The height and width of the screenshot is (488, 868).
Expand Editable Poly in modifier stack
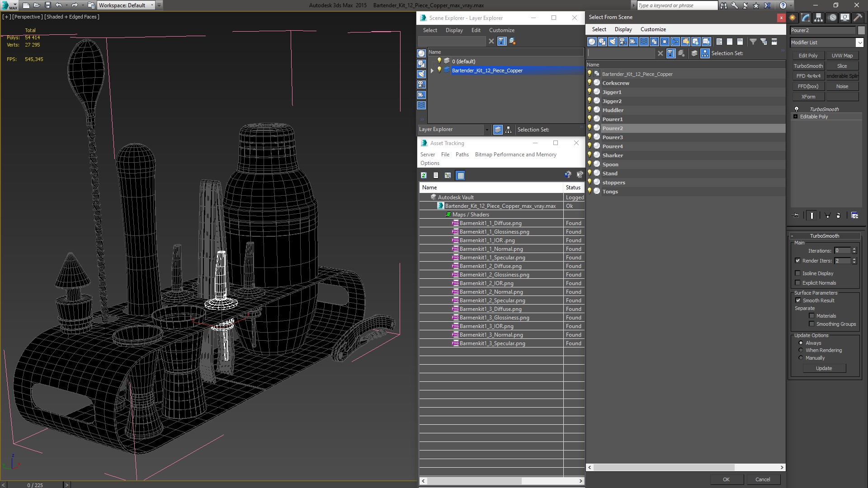click(x=796, y=117)
